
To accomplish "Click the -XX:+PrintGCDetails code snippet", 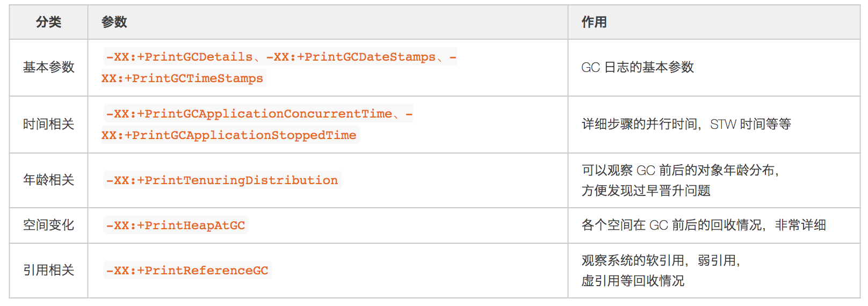I will tap(179, 57).
